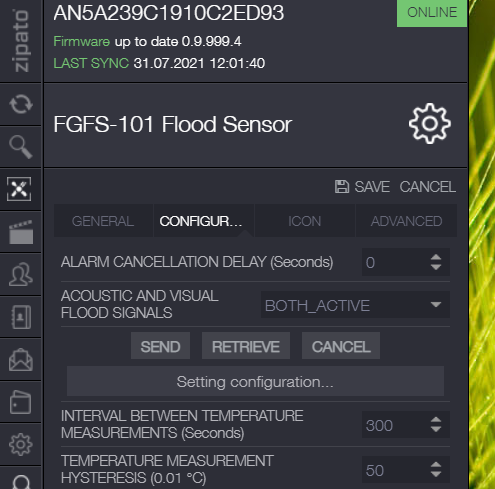The image size is (495, 489).
Task: Decrease Alarm Cancellation Delay with down arrow
Action: coord(436,267)
